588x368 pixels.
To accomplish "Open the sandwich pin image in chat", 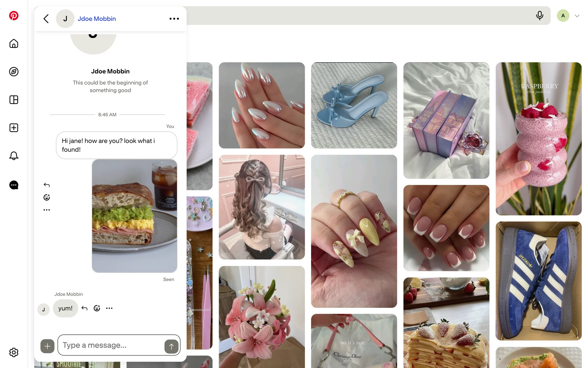I will click(134, 216).
